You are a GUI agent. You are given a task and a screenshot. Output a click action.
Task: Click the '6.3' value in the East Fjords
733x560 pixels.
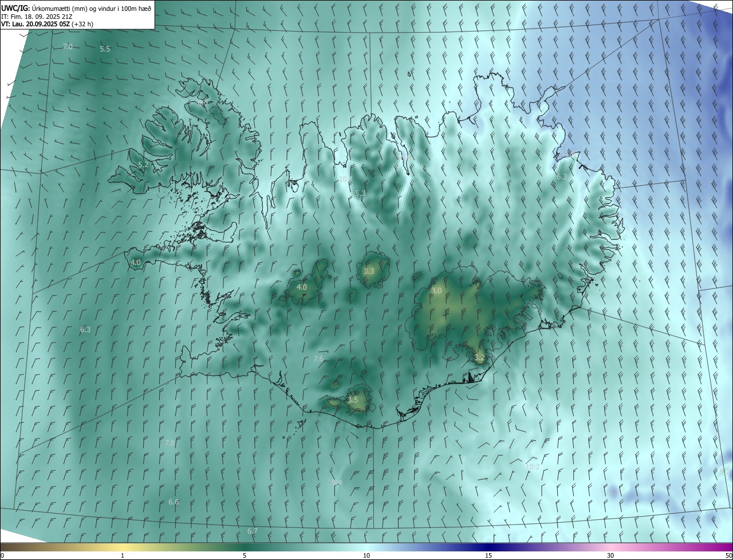[x=562, y=177]
